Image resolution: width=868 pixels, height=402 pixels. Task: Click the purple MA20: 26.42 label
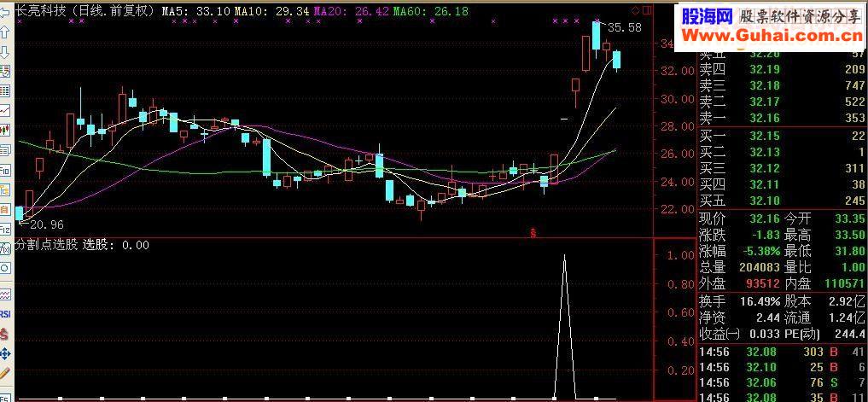351,10
